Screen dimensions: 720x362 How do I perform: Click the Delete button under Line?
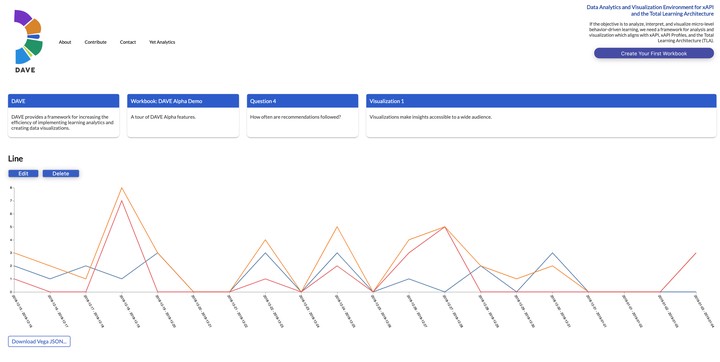(x=61, y=174)
